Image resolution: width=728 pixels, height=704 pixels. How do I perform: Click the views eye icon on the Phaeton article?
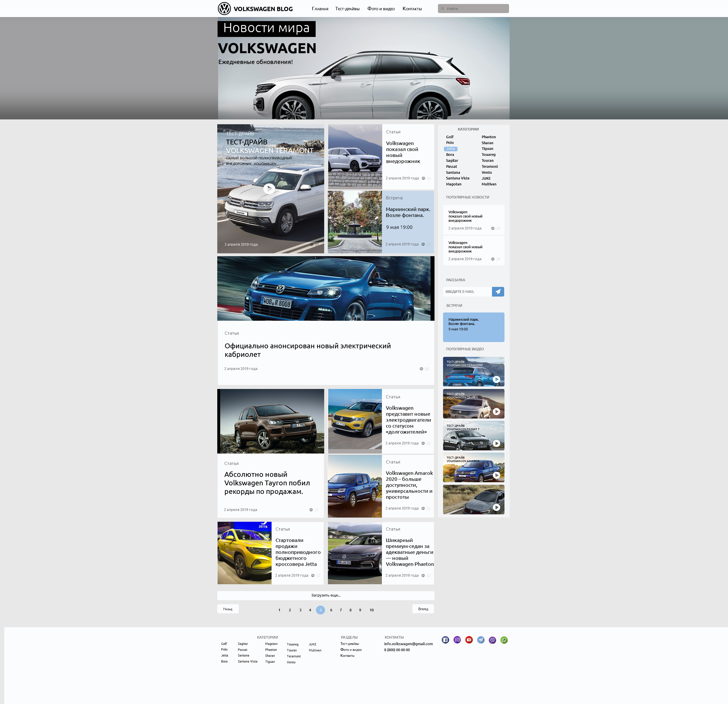[423, 575]
